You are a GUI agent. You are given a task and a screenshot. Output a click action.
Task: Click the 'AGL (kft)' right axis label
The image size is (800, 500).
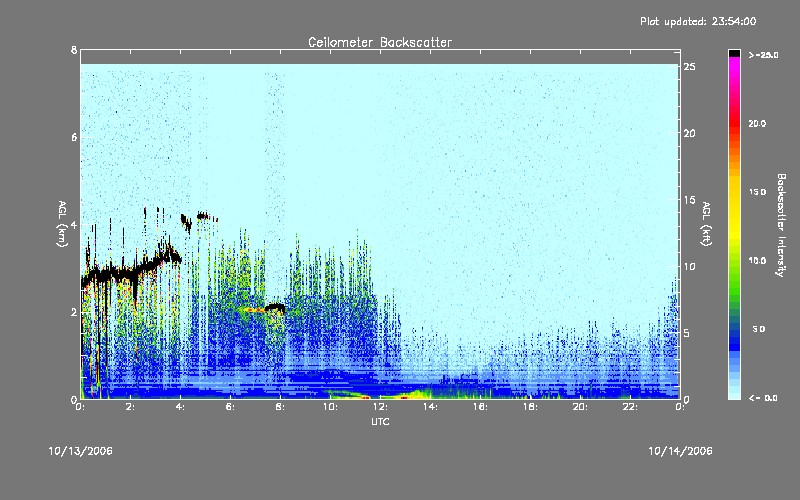[706, 224]
